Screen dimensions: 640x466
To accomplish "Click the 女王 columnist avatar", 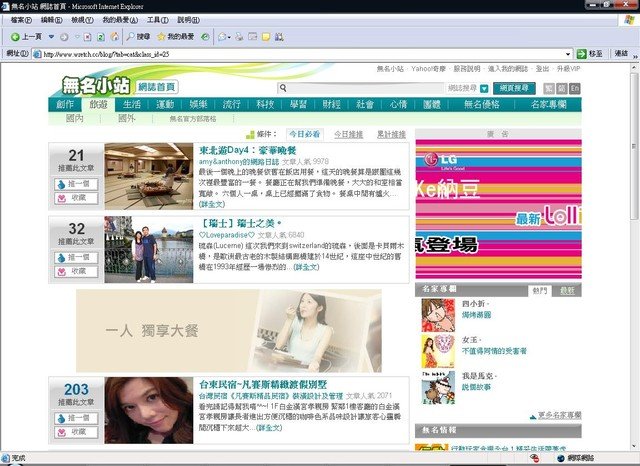I will [x=438, y=351].
